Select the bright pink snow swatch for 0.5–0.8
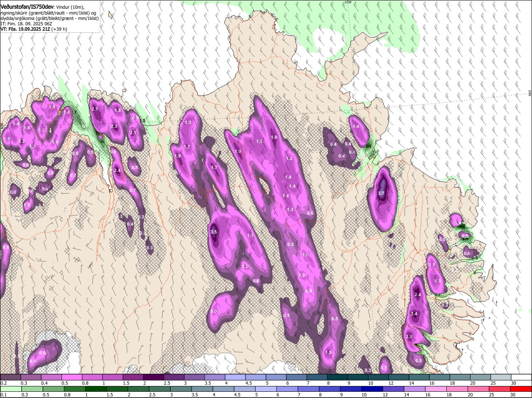Viewport: 532px width, 398px height. pos(72,377)
